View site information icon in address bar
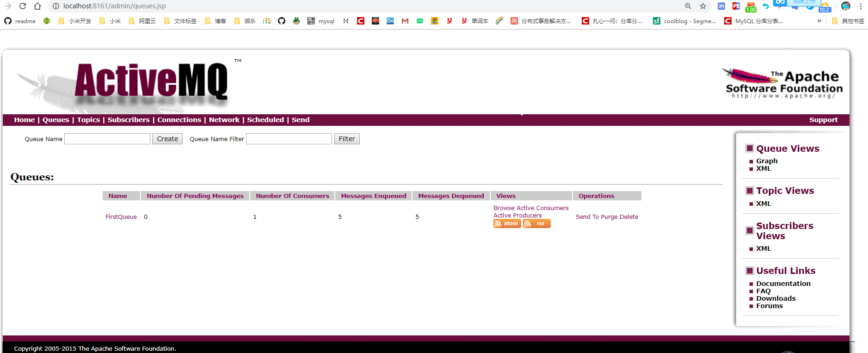The image size is (868, 353). click(56, 6)
